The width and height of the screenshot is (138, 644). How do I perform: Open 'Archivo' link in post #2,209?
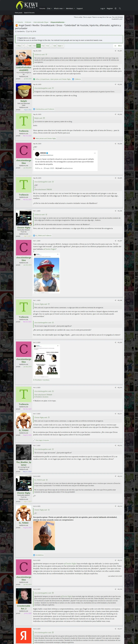(x=46, y=380)
